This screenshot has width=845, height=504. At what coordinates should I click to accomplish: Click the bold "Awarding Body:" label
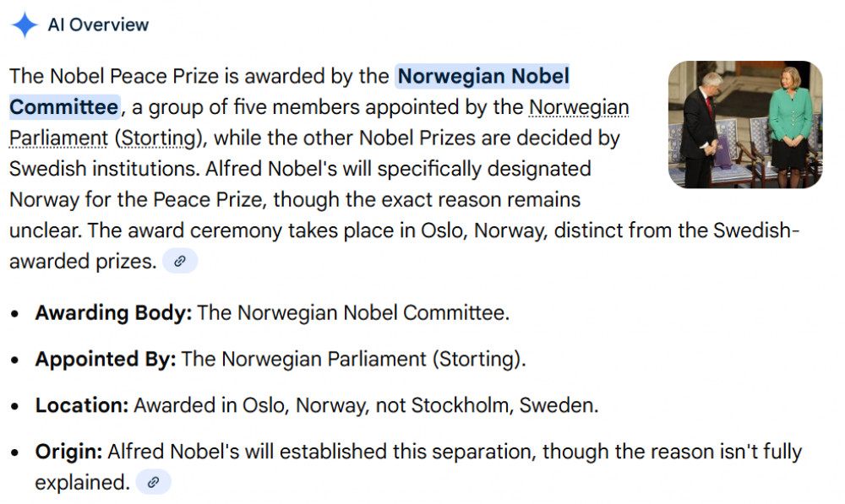(113, 313)
